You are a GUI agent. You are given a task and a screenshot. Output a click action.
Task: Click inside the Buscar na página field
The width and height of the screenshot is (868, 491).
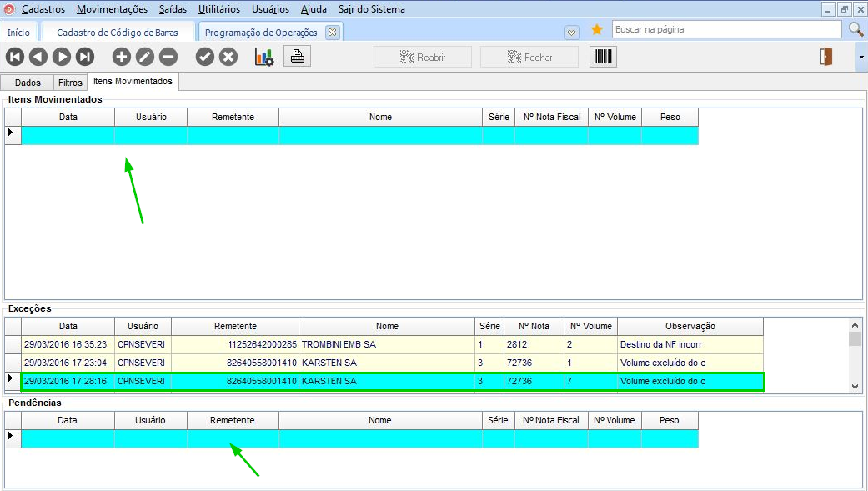[725, 30]
